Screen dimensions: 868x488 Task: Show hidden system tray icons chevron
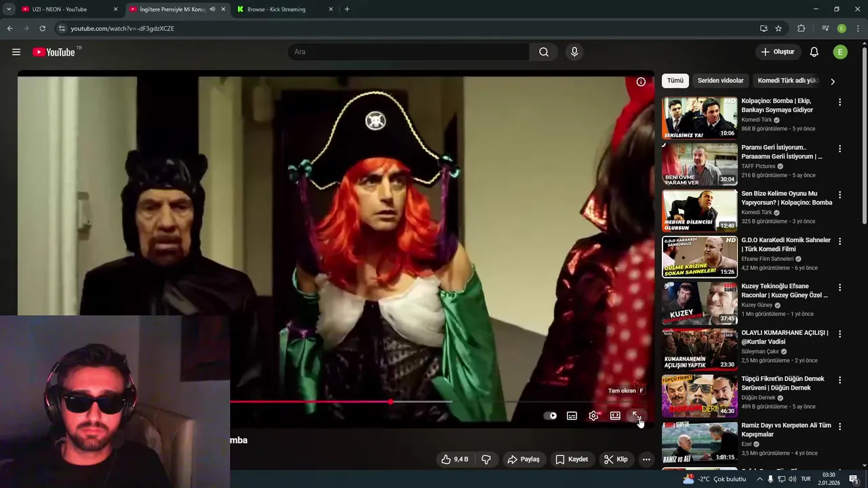tap(759, 479)
